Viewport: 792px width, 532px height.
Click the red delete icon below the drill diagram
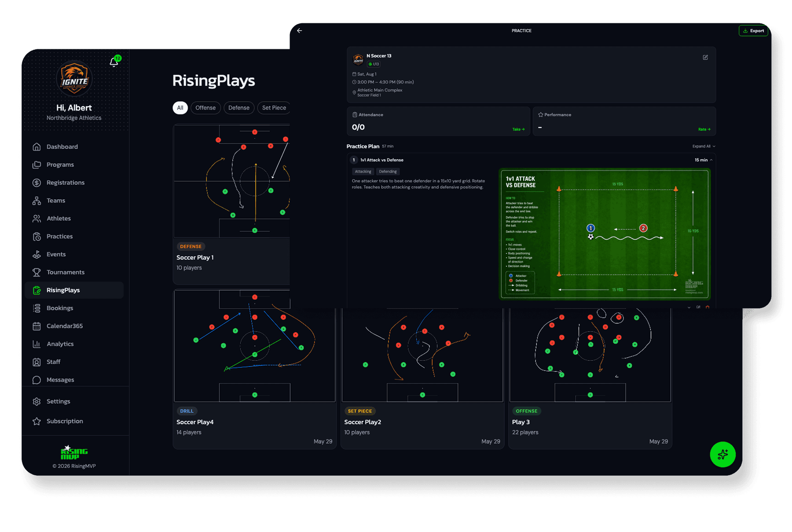point(708,307)
